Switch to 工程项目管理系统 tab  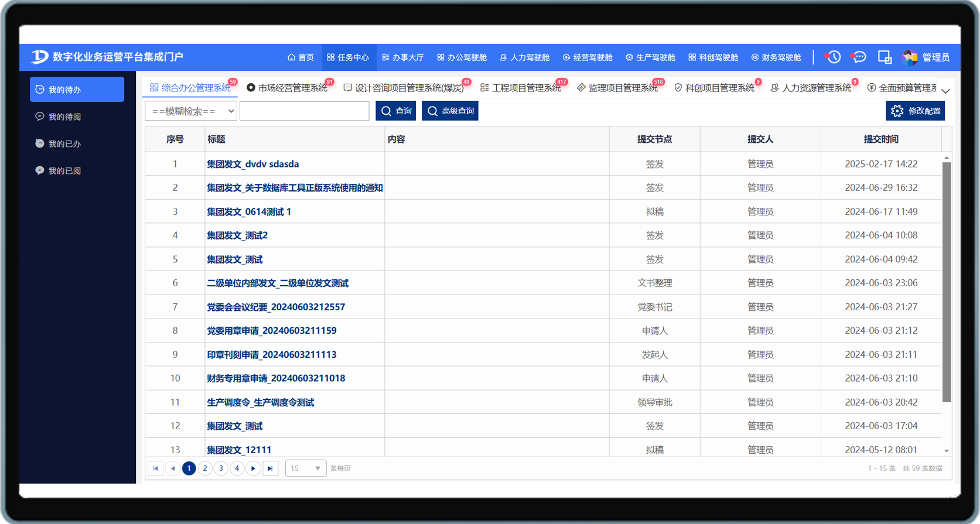point(521,87)
